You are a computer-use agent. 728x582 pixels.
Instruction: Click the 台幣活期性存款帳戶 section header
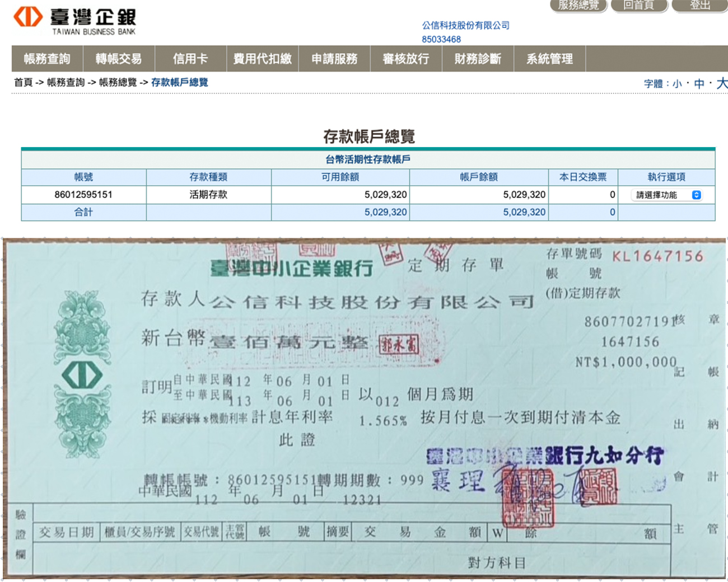pyautogui.click(x=368, y=159)
